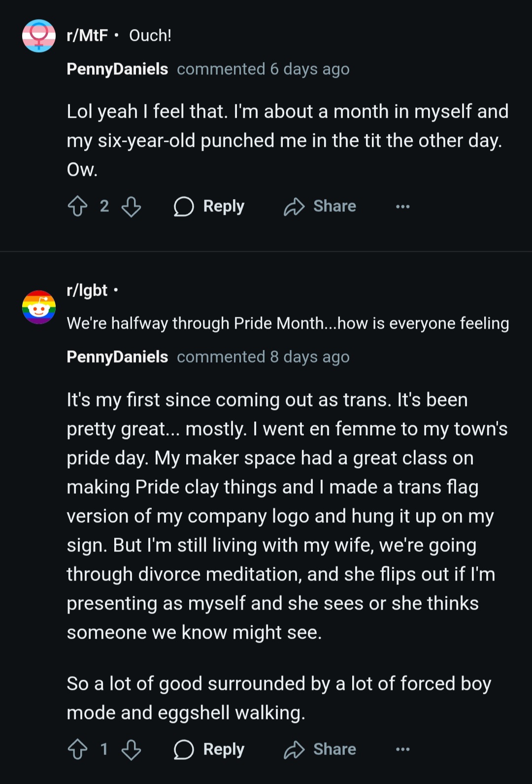Go to the r/MtF subreddit link
Screen dimensions: 532x784
[87, 35]
